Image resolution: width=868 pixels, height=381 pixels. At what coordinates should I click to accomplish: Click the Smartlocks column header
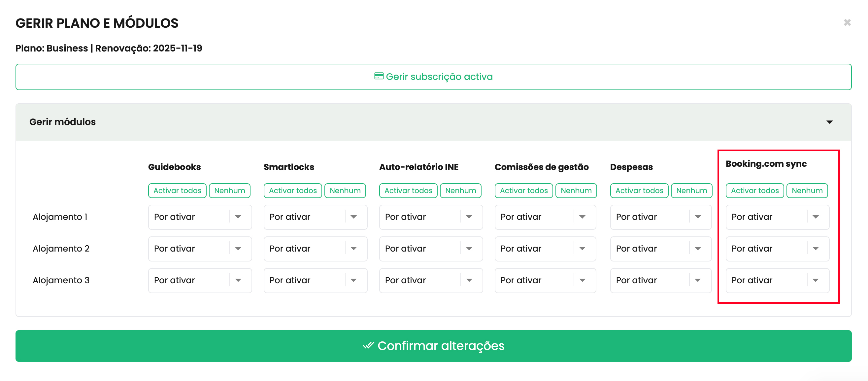point(289,167)
